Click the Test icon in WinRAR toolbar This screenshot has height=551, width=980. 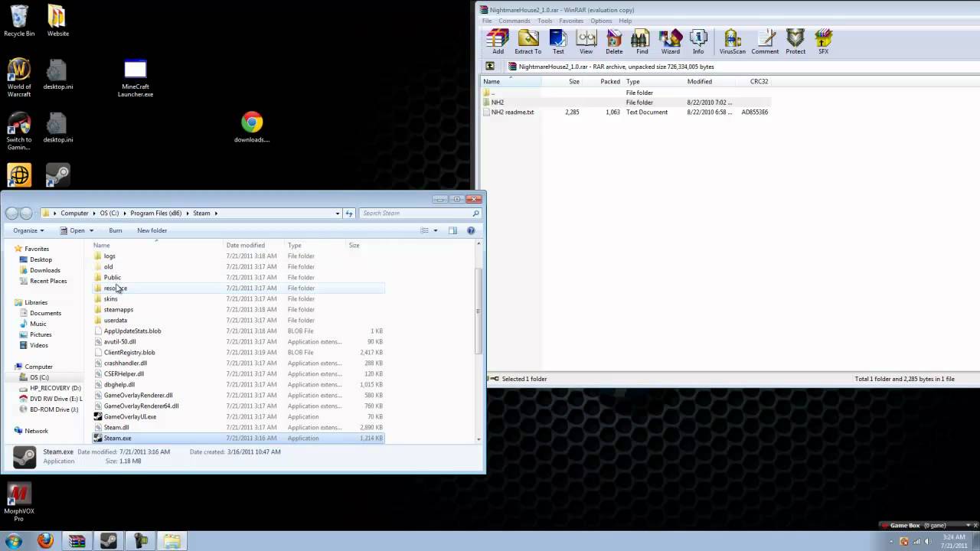tap(558, 42)
